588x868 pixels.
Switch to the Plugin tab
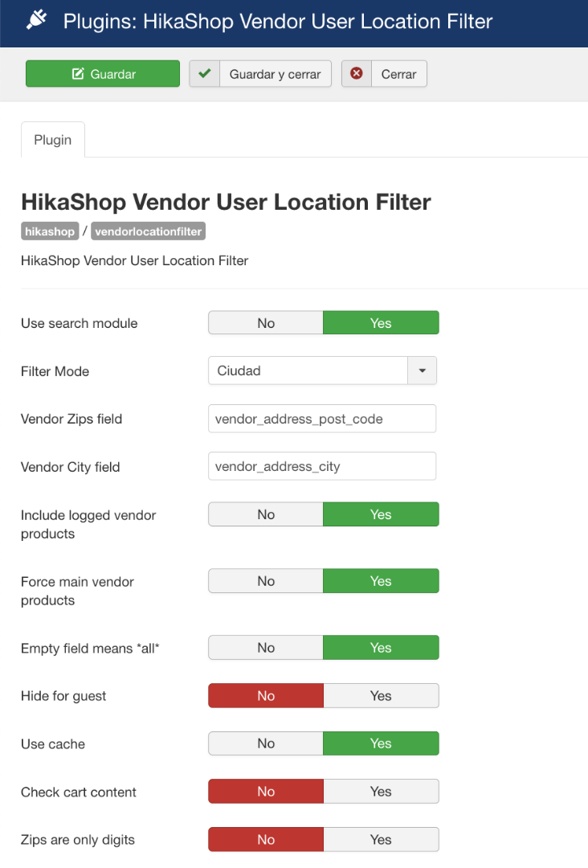pyautogui.click(x=52, y=140)
